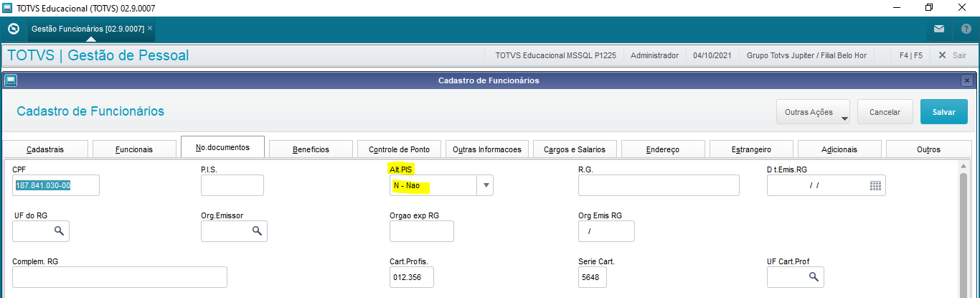The width and height of the screenshot is (980, 298).
Task: Click the Serie Cart. field with 5648
Action: [x=593, y=277]
